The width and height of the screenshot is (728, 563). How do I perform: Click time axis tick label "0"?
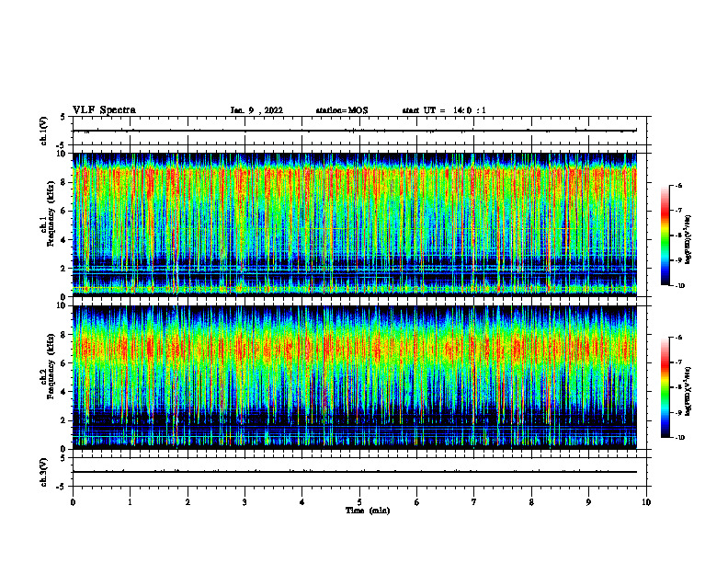click(x=73, y=502)
